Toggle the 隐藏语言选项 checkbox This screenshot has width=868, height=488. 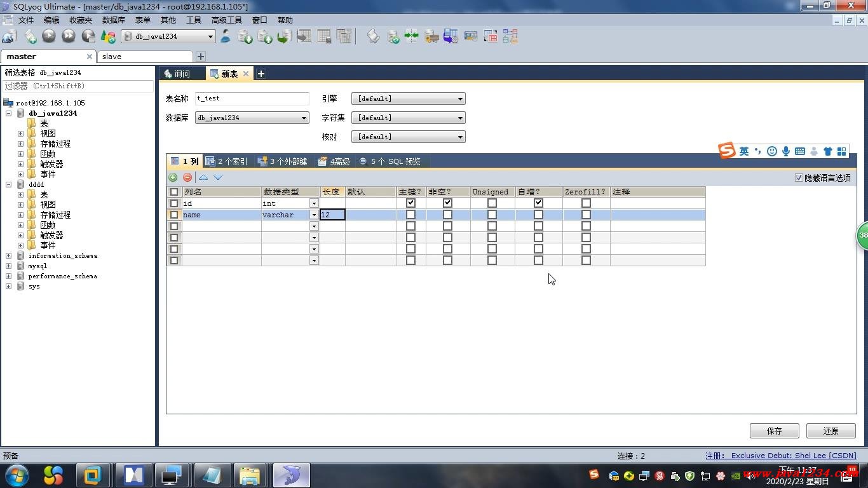799,178
